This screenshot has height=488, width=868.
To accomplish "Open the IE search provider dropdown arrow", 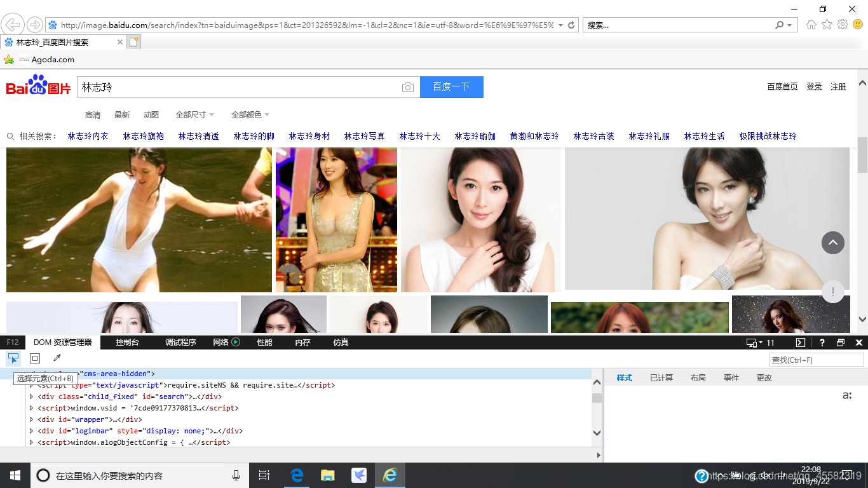I will [x=790, y=25].
